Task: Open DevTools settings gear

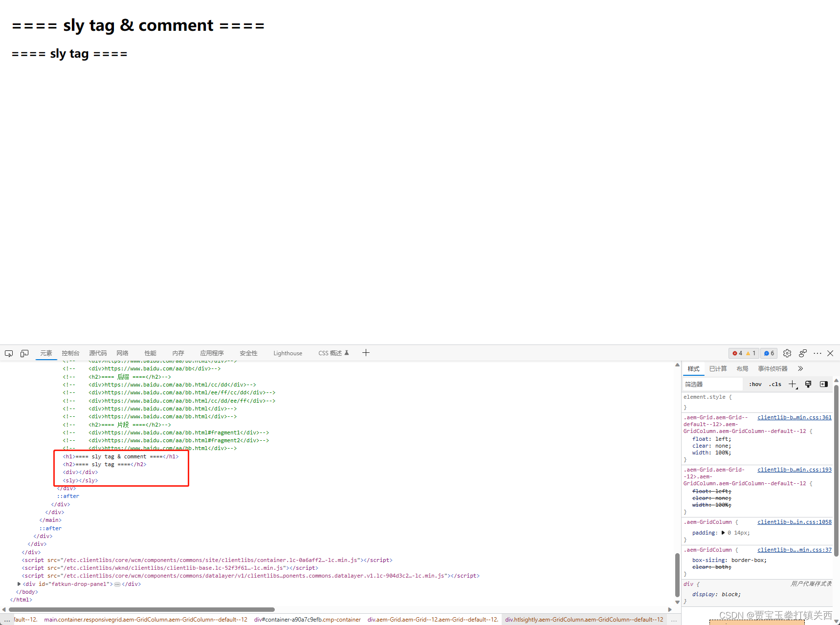Action: tap(787, 353)
